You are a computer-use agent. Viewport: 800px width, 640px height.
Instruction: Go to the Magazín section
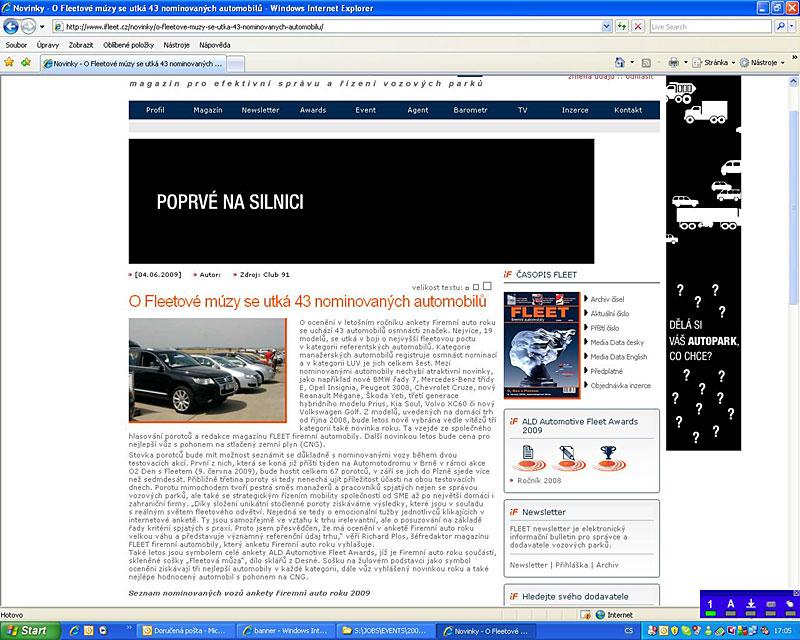pyautogui.click(x=208, y=110)
